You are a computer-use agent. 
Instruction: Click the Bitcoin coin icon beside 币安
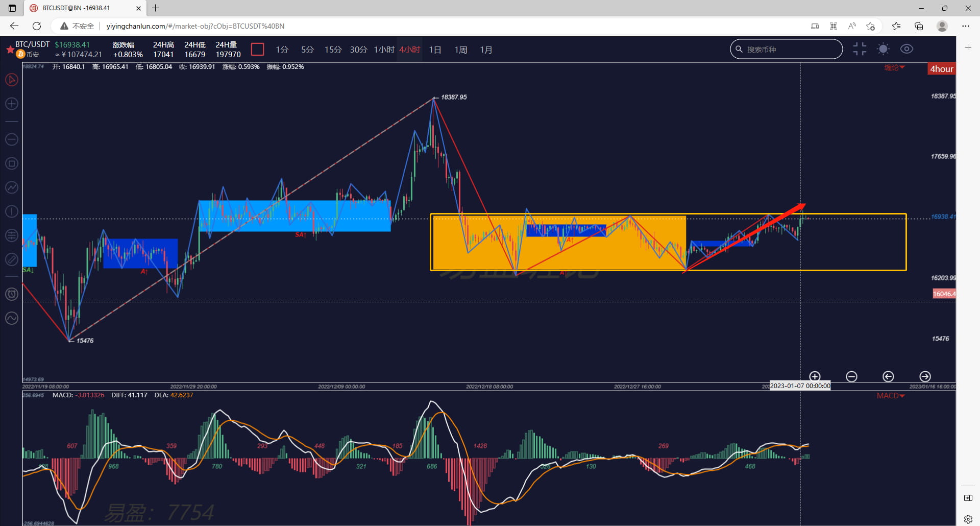click(x=21, y=54)
